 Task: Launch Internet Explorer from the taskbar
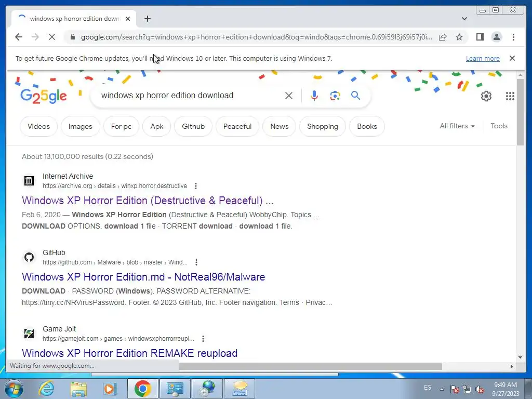click(46, 389)
